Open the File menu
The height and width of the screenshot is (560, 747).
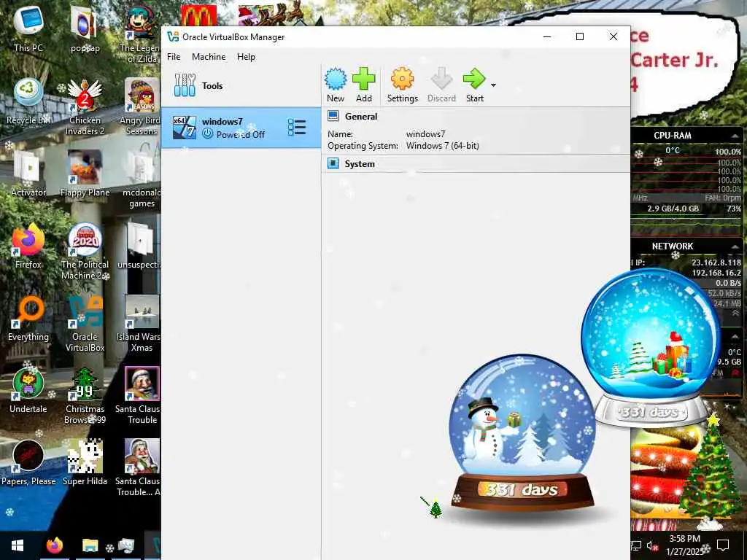point(174,57)
